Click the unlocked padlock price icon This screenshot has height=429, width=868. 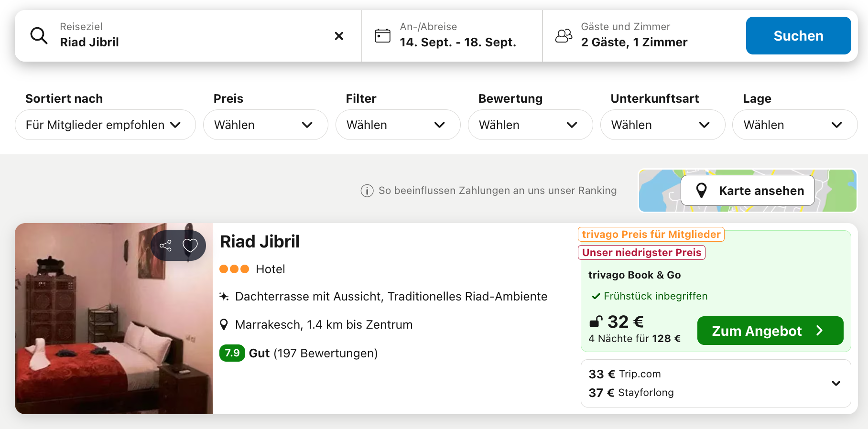596,322
